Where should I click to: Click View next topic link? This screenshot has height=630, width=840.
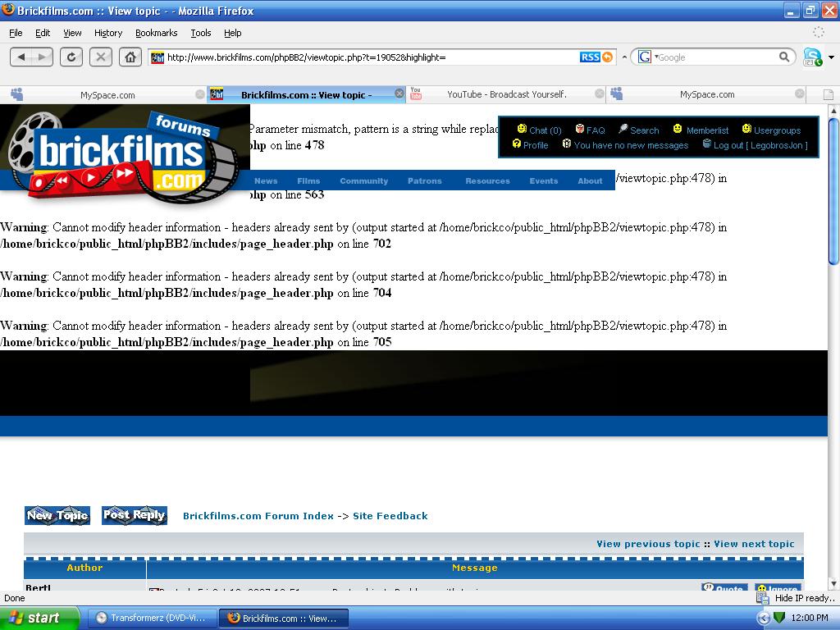point(754,544)
